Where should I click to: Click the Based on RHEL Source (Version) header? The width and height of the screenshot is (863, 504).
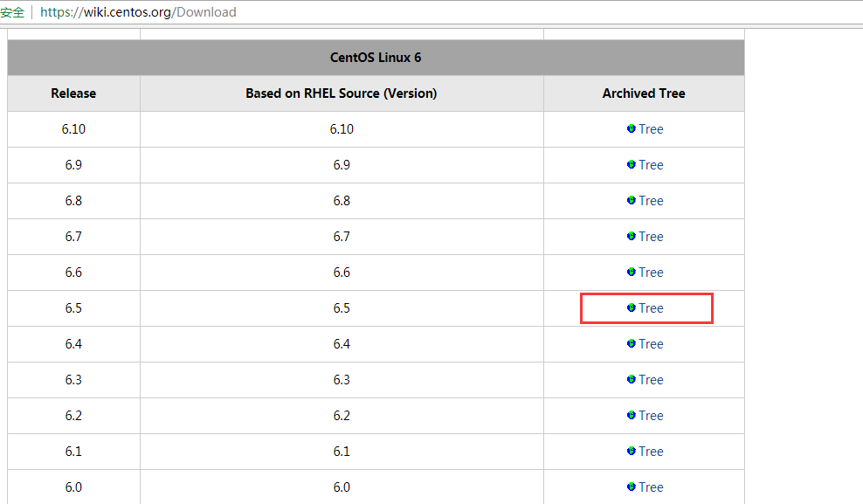(342, 93)
